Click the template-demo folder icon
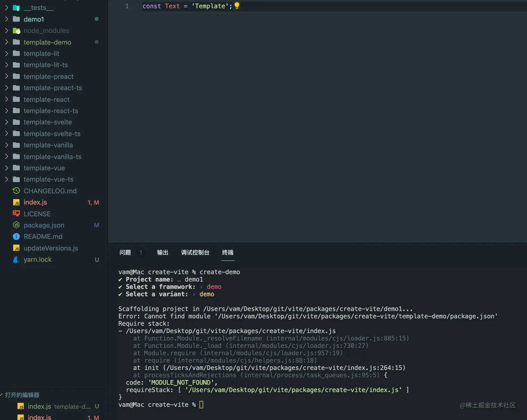The height and width of the screenshot is (420, 527). coord(16,42)
